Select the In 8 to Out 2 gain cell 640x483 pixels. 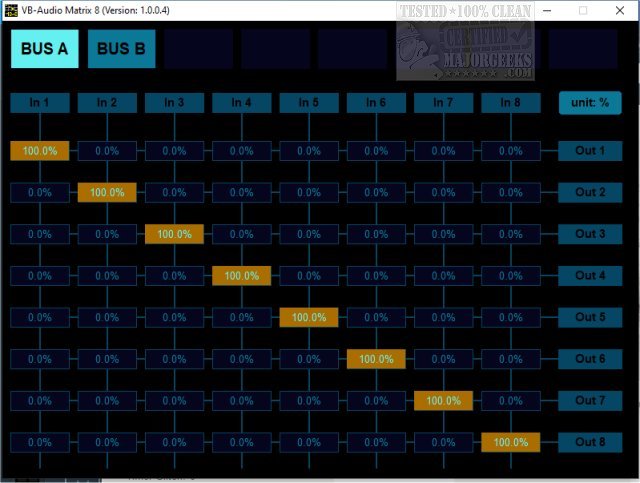pos(511,192)
